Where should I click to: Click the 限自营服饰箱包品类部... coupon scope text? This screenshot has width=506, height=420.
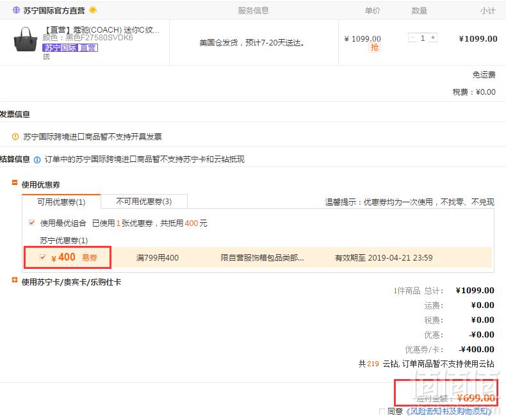pyautogui.click(x=262, y=258)
